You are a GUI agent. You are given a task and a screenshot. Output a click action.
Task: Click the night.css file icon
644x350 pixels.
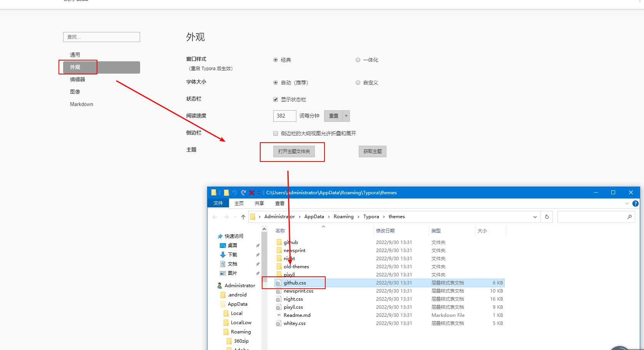[x=279, y=299]
